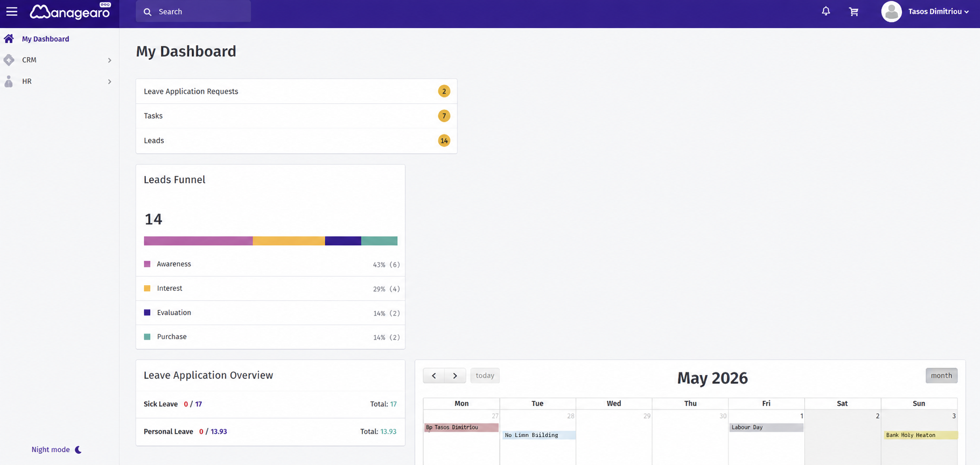Open the hamburger menu icon
Viewport: 980px width, 465px height.
pyautogui.click(x=11, y=11)
